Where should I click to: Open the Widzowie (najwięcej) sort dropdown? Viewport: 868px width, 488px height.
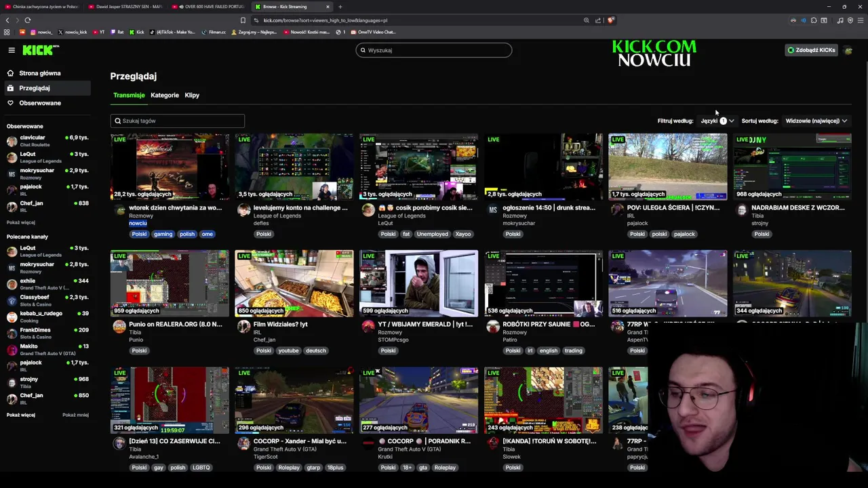click(x=816, y=121)
